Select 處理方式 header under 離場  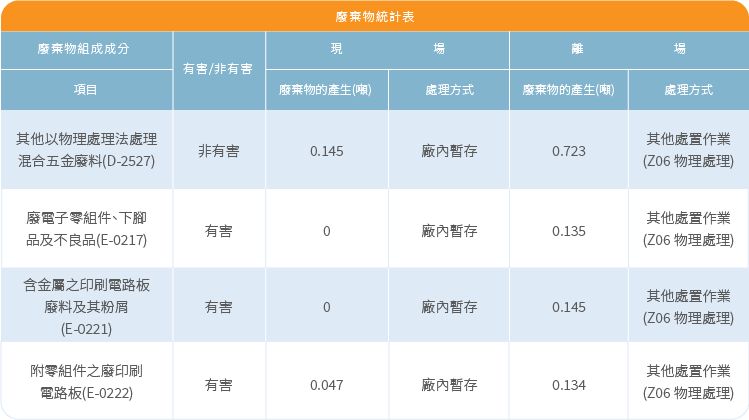tap(688, 90)
